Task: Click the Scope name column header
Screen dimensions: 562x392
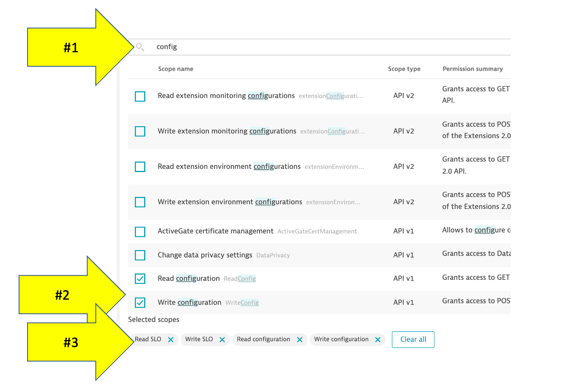Action: 176,69
